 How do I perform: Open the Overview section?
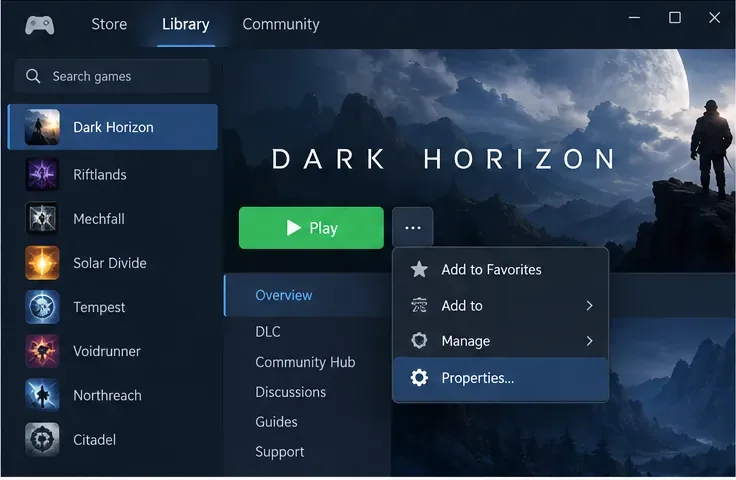point(307,295)
